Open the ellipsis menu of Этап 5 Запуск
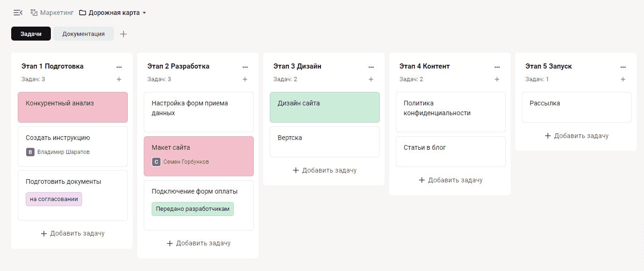 coord(623,66)
